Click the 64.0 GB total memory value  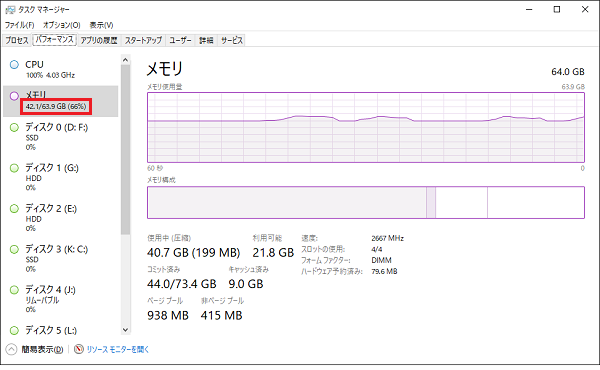tap(568, 72)
